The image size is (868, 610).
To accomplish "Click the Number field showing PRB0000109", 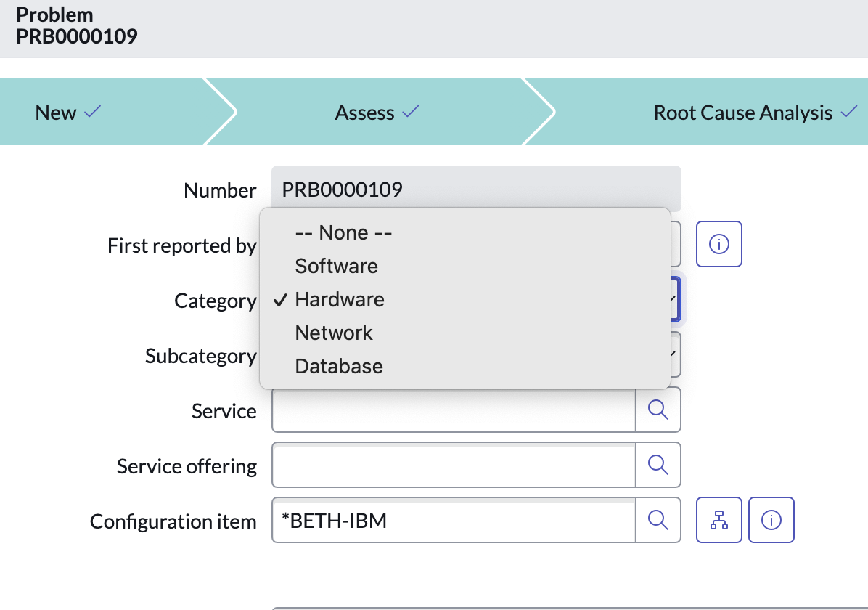I will click(x=476, y=189).
